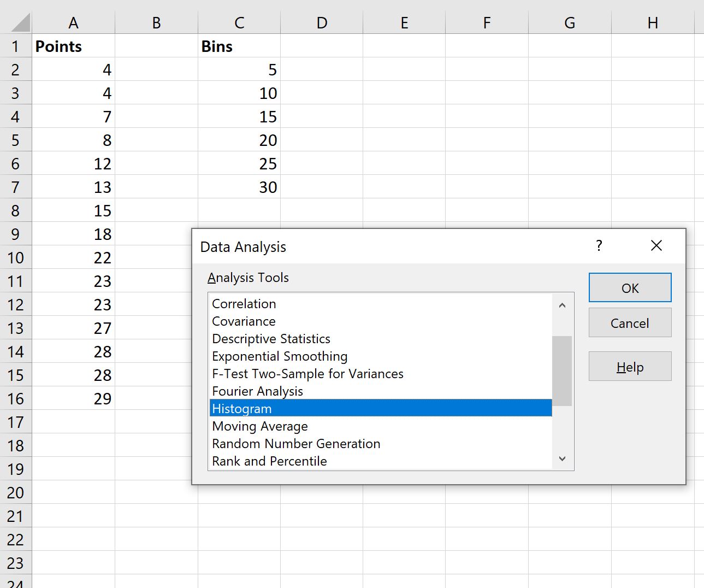The width and height of the screenshot is (704, 588).
Task: Click the question mark help icon
Action: (599, 245)
